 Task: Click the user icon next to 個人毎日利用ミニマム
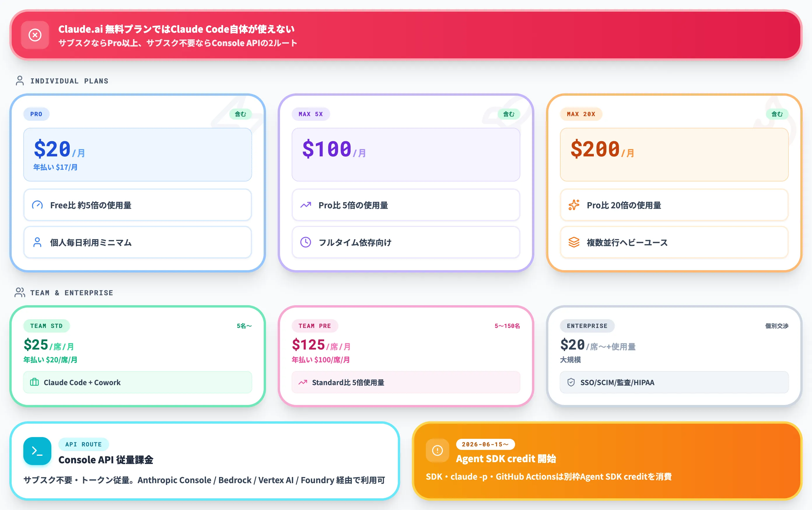coord(37,242)
